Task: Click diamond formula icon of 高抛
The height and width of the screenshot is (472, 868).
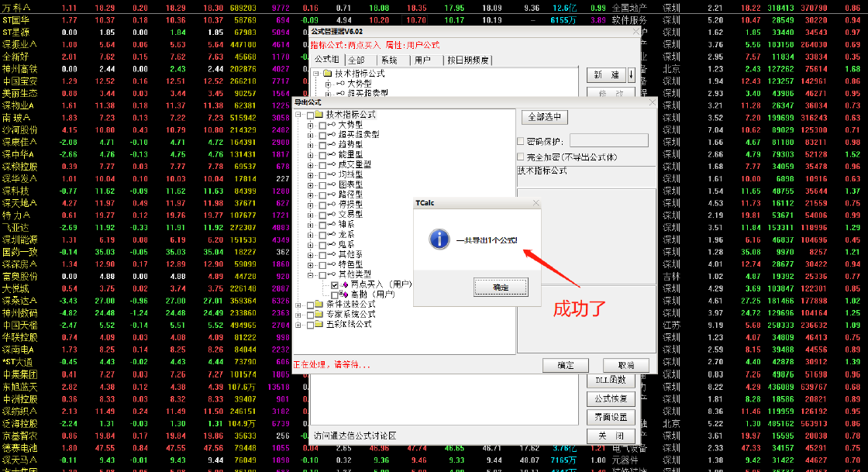Action: point(344,295)
